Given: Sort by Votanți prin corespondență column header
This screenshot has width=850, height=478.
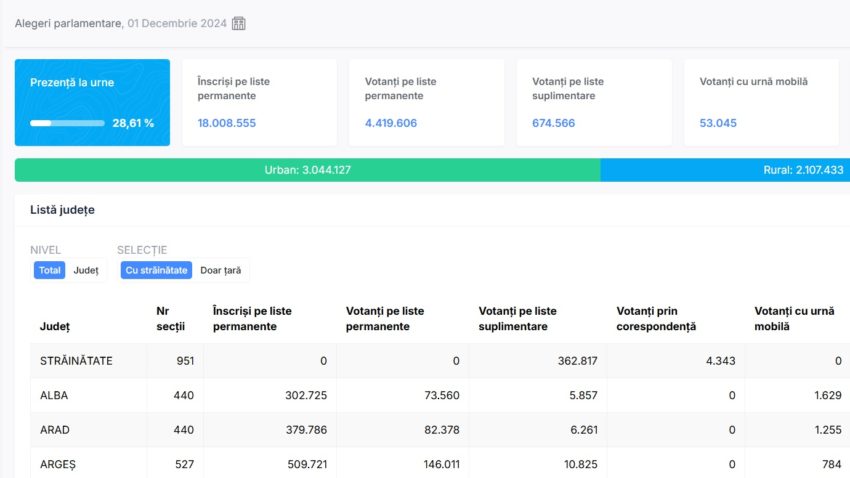Looking at the screenshot, I should click(x=656, y=319).
